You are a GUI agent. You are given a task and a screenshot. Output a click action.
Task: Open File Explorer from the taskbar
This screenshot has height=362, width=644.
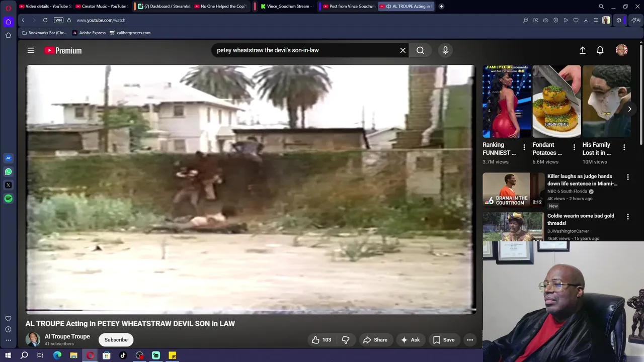(73, 355)
